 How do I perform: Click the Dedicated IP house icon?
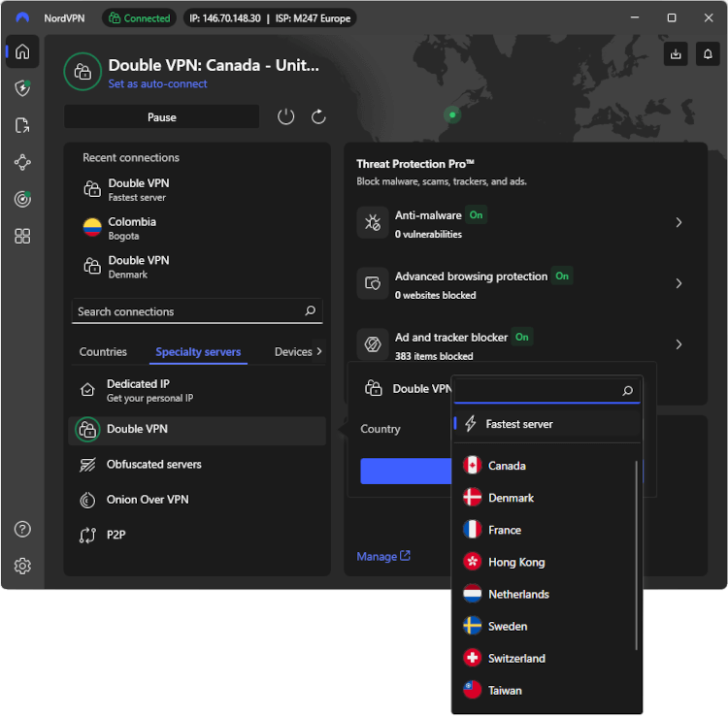tap(87, 390)
